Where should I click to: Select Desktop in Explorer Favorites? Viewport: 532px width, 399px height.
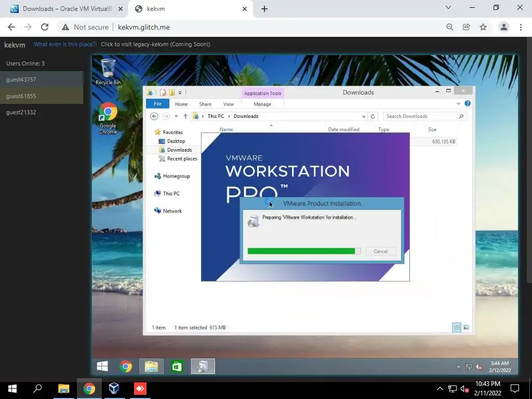pos(171,141)
